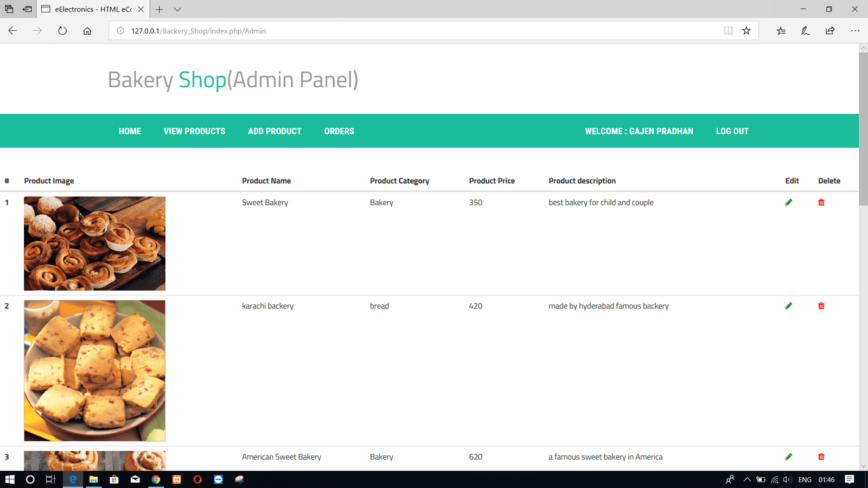The height and width of the screenshot is (488, 868).
Task: Click the edit pencil for Sweet Bakery
Action: 788,202
